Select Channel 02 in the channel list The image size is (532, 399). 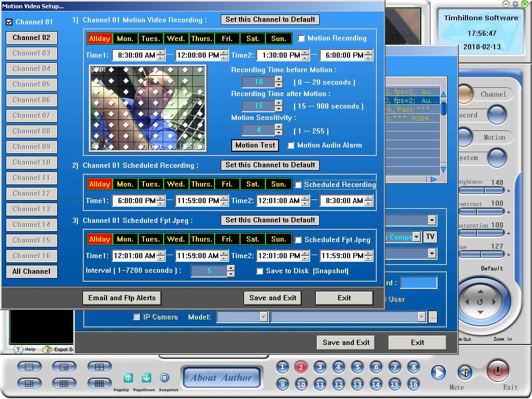(x=32, y=37)
